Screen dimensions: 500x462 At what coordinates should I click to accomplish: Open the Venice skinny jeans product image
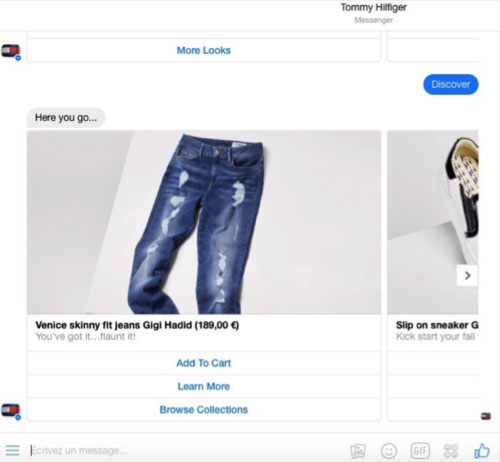[204, 222]
